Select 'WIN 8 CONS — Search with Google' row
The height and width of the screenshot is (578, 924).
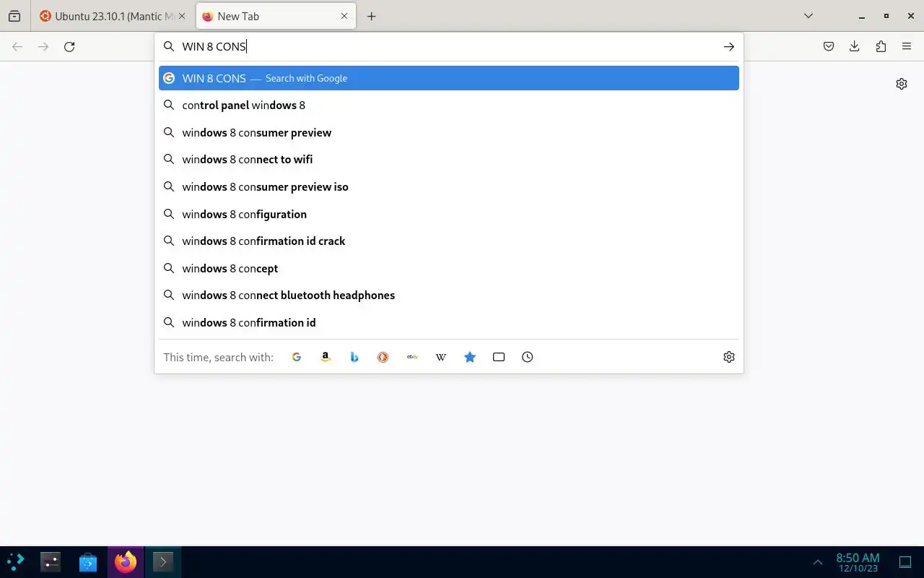click(x=449, y=78)
